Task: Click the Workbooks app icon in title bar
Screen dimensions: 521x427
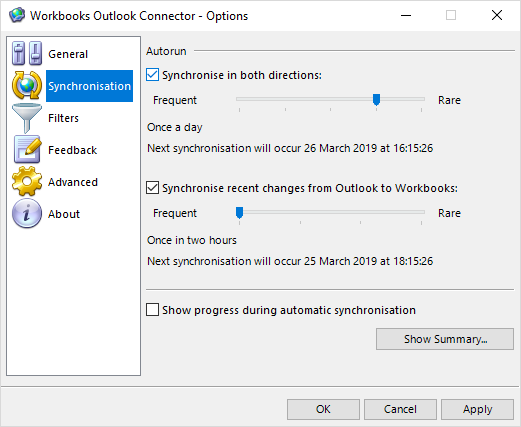Action: click(x=17, y=15)
